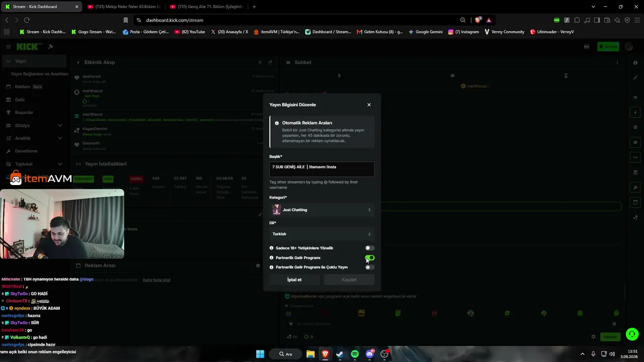Open the Brave Rewards triangle icon
644x362 pixels.
(489, 20)
